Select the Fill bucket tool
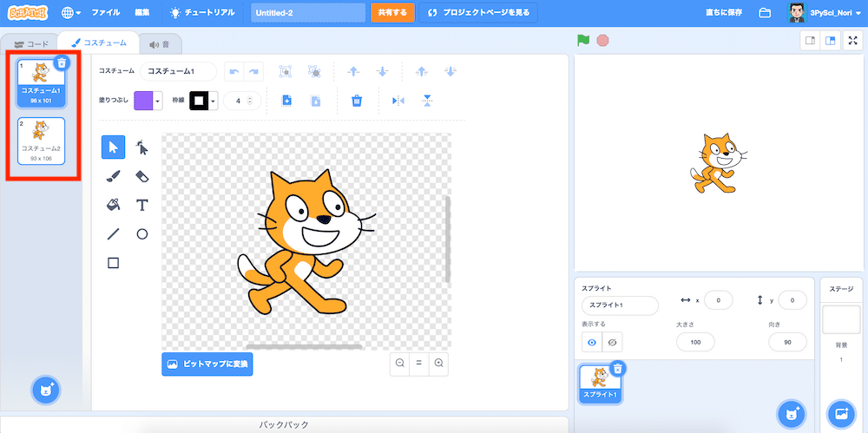868x433 pixels. click(x=113, y=205)
